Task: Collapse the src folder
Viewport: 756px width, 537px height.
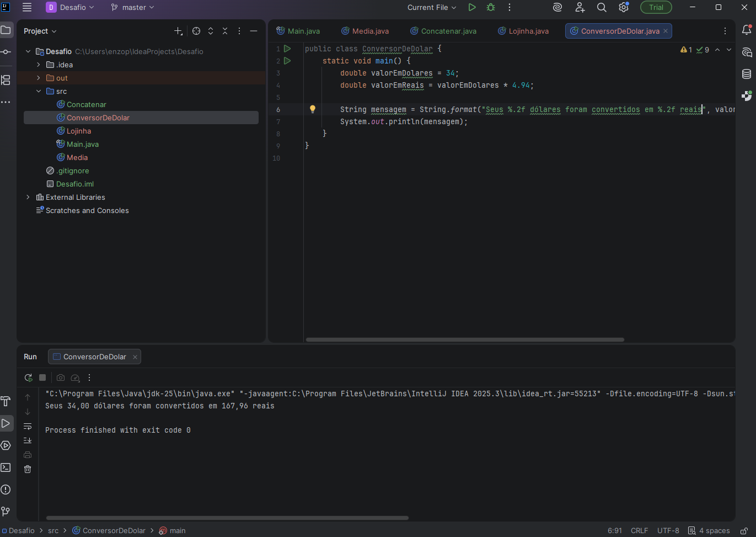Action: (39, 91)
